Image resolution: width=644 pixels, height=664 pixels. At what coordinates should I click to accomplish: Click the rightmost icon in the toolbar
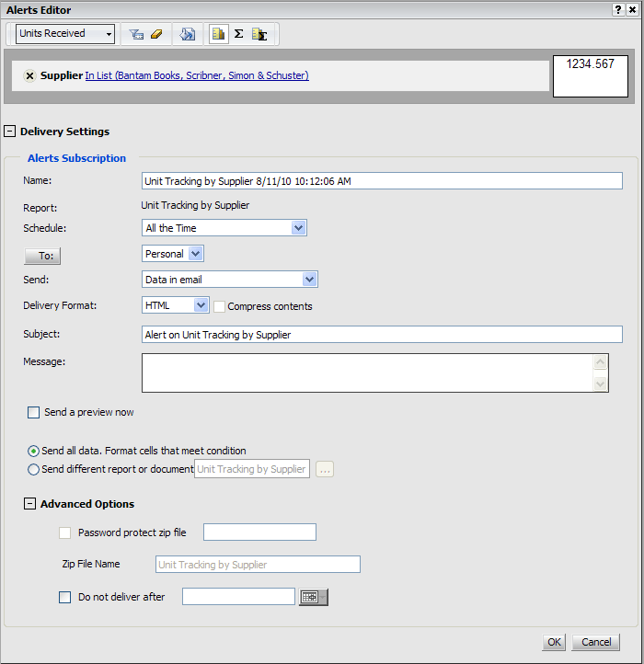[259, 34]
